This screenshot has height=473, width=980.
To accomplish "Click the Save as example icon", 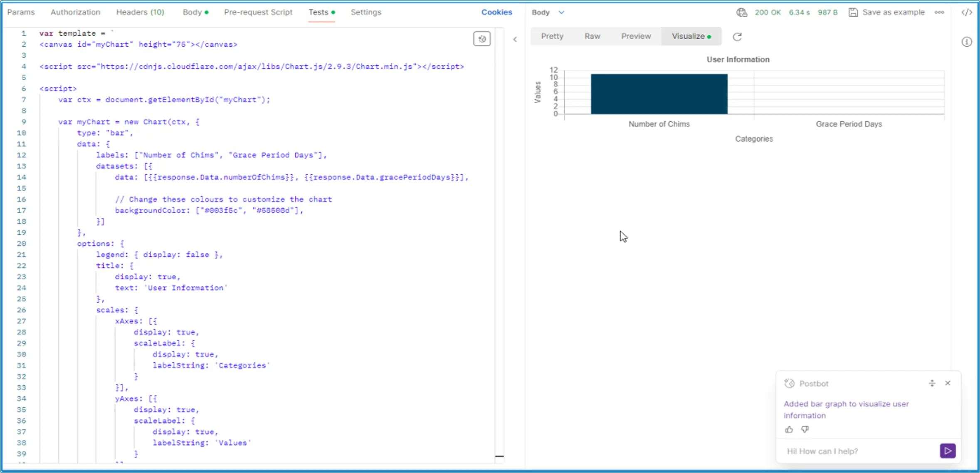I will point(853,12).
